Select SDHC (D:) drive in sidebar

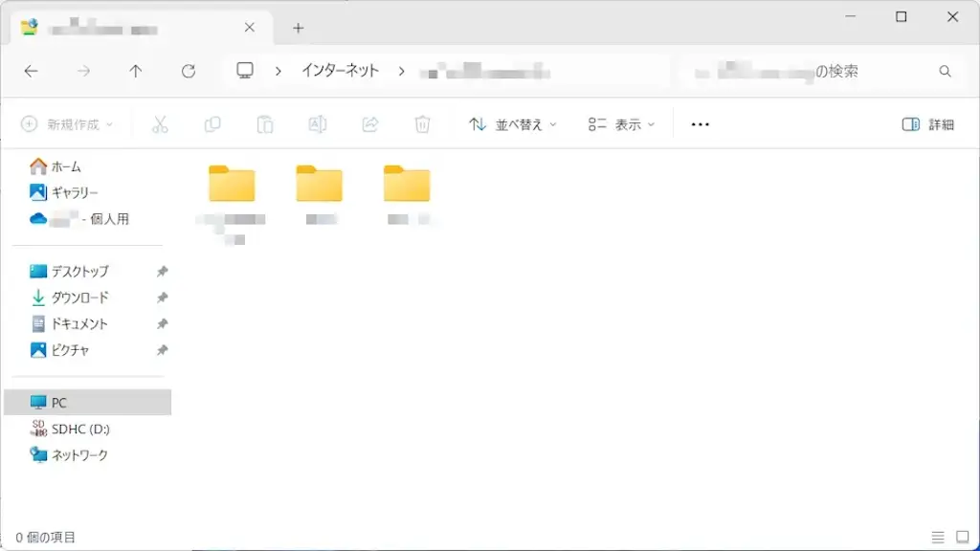click(x=79, y=429)
